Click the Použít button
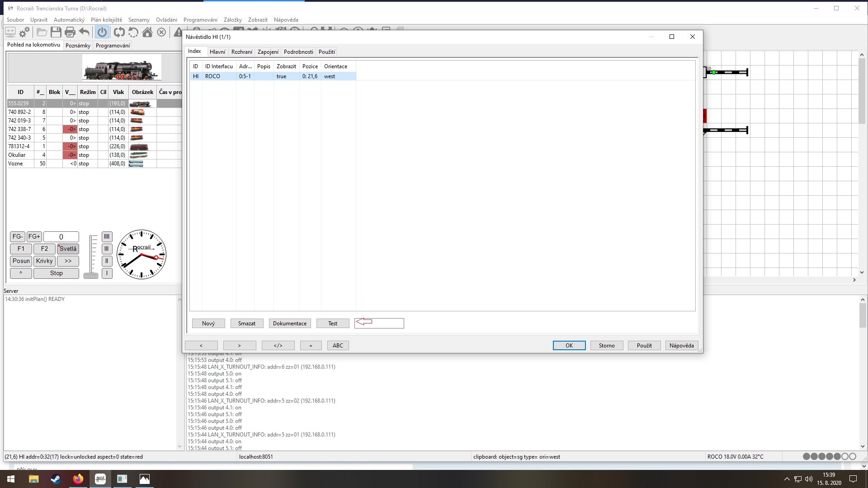Viewport: 868px width, 488px height. [x=644, y=346]
